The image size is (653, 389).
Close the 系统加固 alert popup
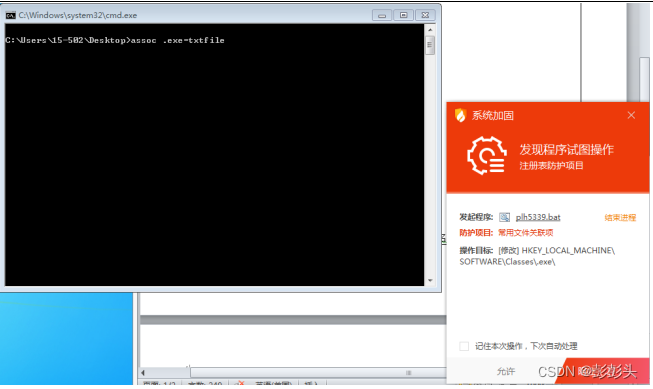pyautogui.click(x=631, y=115)
